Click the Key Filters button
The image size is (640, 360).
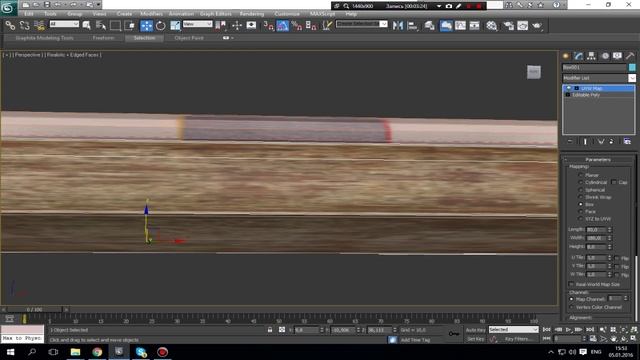click(517, 339)
